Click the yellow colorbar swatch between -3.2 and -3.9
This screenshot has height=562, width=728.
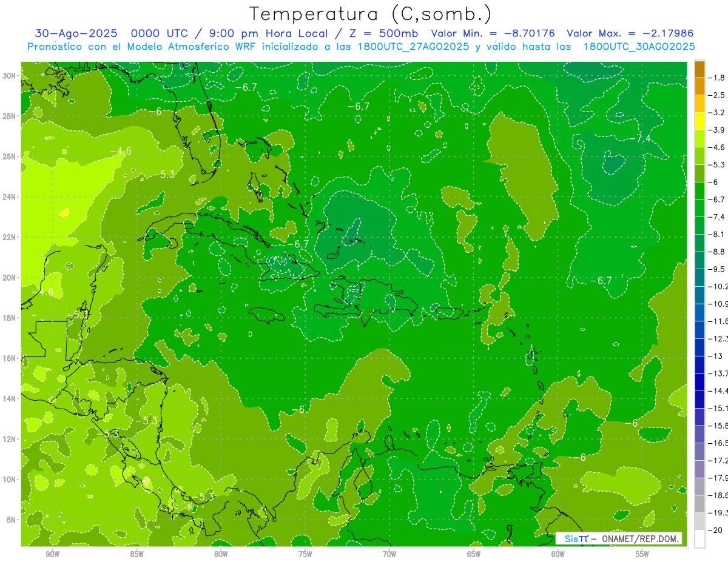click(x=699, y=121)
